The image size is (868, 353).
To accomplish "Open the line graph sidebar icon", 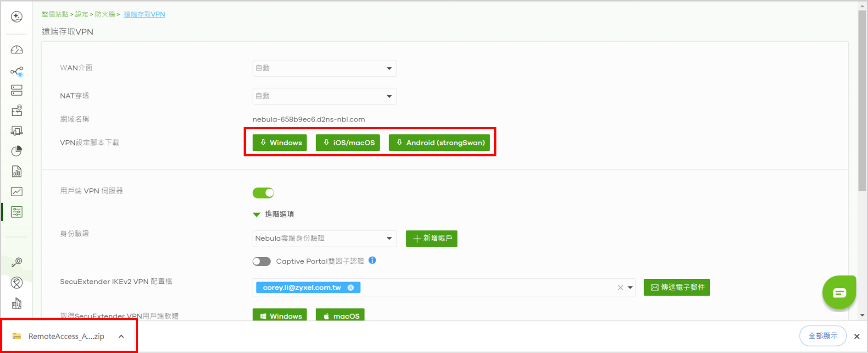I will click(17, 192).
